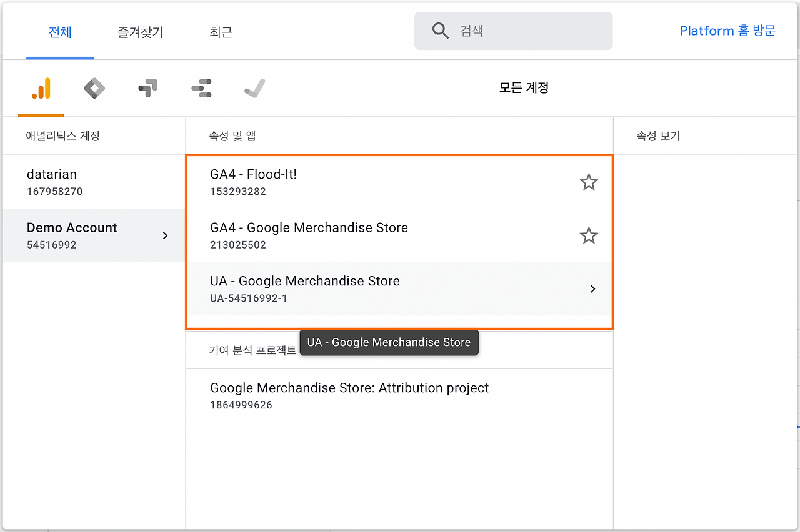Click tracking ID UA-54516992-1
This screenshot has height=532, width=800.
(249, 298)
